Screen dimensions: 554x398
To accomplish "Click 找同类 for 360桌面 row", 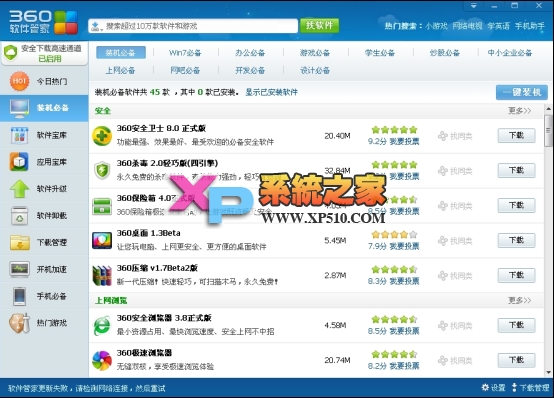I will click(x=455, y=241).
